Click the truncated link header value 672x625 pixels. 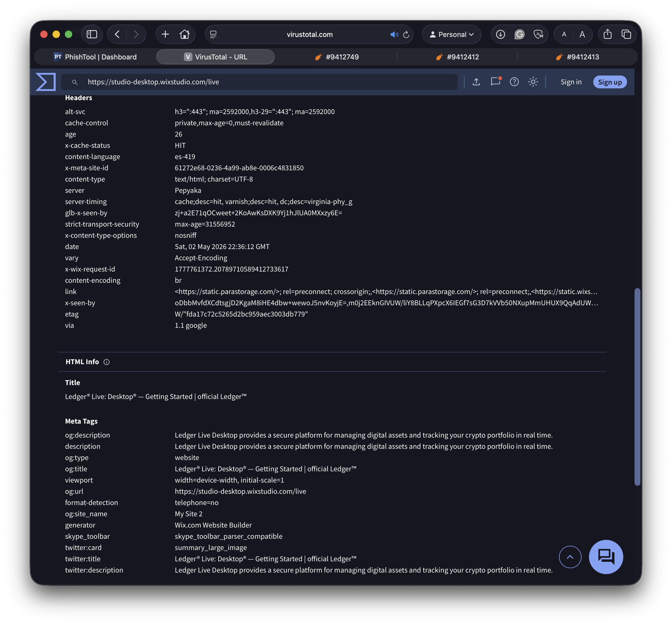point(386,292)
